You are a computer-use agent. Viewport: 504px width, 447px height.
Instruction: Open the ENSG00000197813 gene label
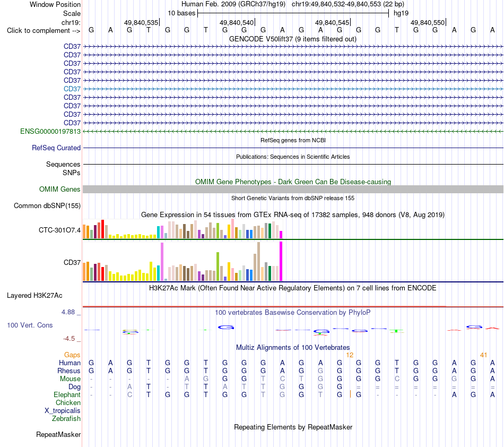pos(50,131)
